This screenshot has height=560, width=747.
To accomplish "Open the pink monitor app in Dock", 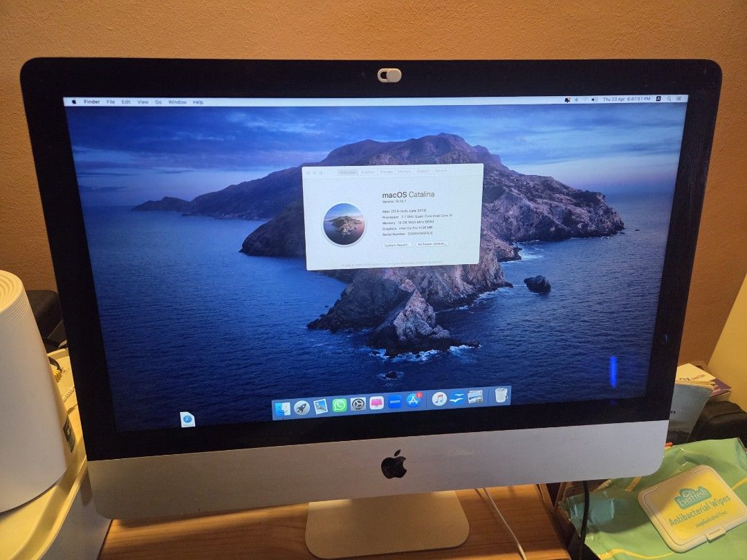I will pos(376,403).
